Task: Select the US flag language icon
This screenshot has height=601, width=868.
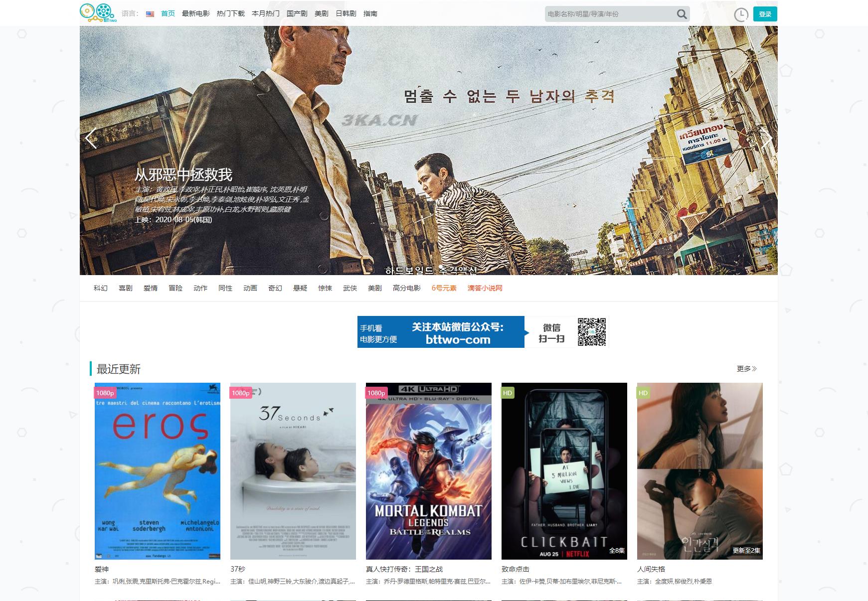Action: click(x=150, y=14)
